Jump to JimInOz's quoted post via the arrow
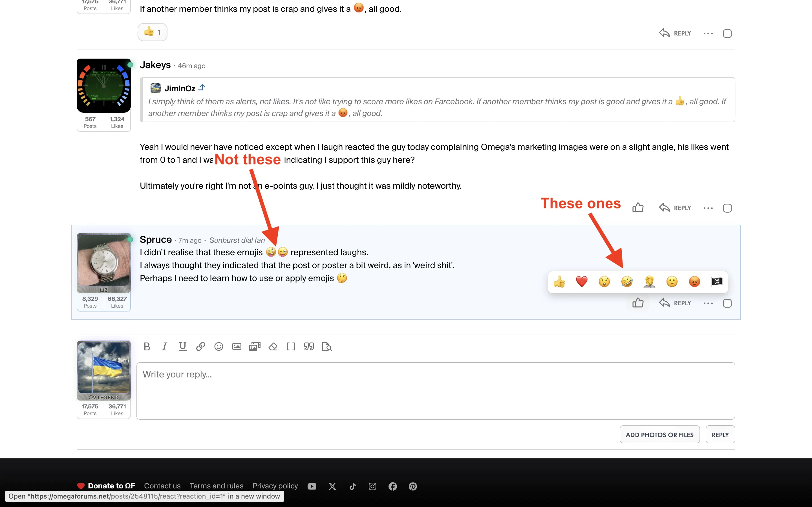The height and width of the screenshot is (507, 812). pyautogui.click(x=201, y=88)
